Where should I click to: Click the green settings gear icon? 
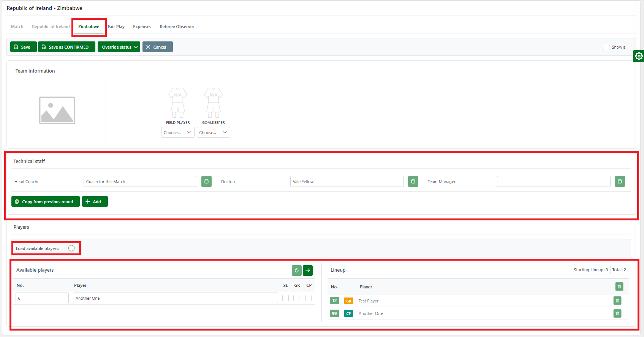[639, 56]
